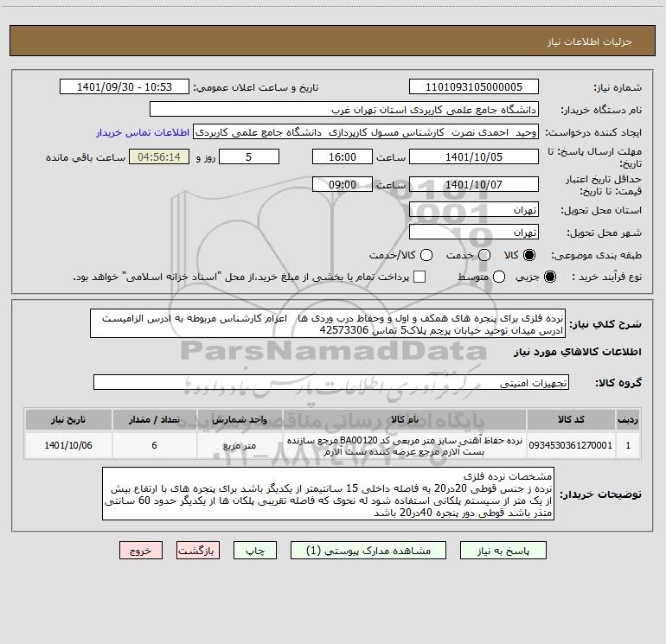Click the چاپ print button
Viewport: 666px width, 644px height.
(x=255, y=551)
